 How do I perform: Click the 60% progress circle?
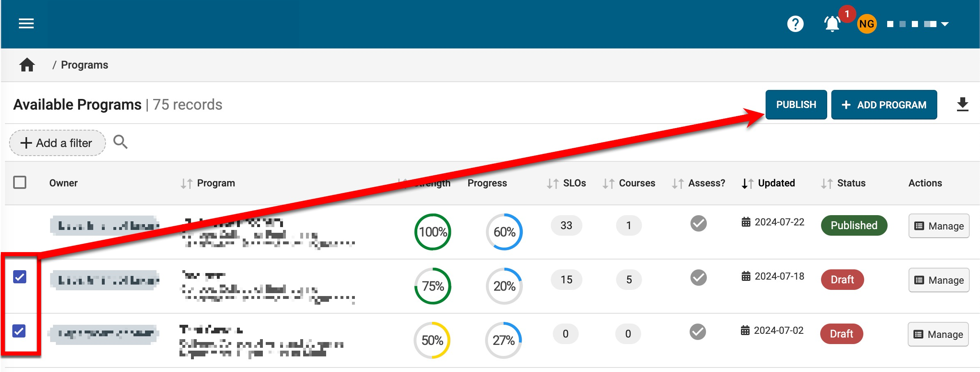(504, 232)
